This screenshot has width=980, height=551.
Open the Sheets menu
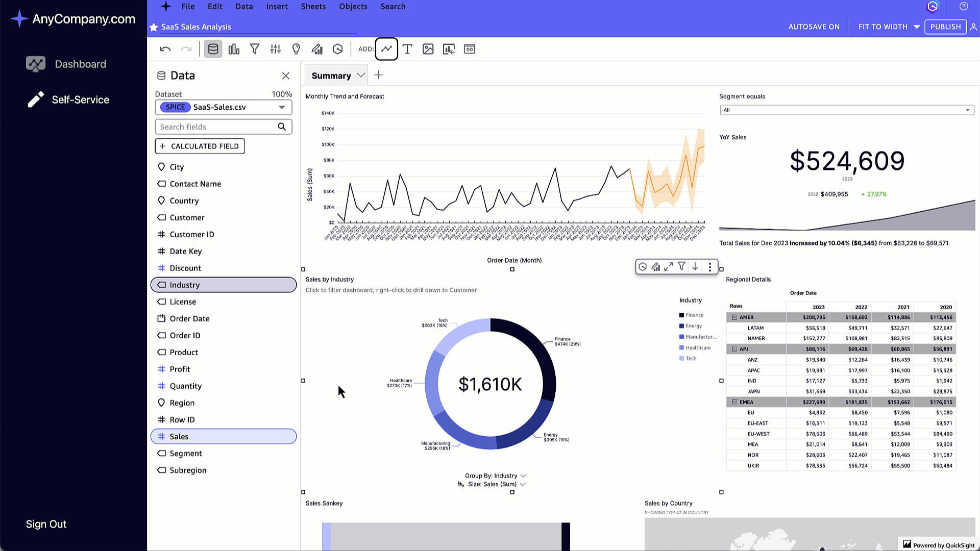point(313,7)
